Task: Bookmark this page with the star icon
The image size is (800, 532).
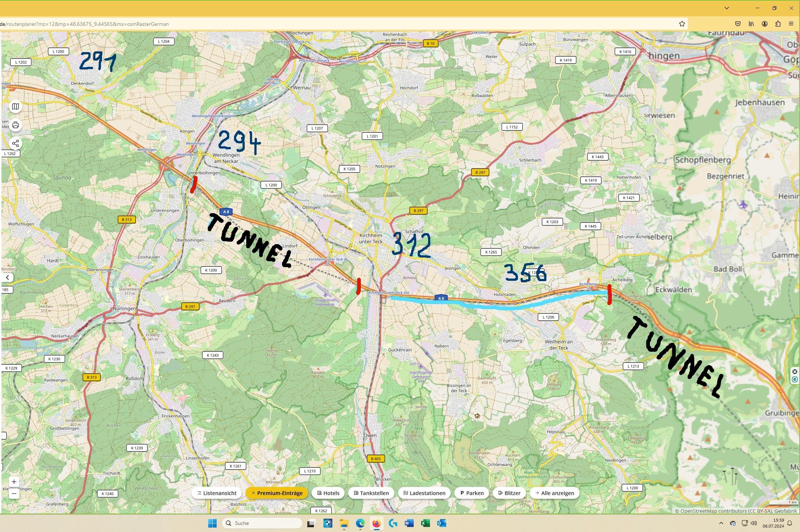Action: (x=682, y=24)
